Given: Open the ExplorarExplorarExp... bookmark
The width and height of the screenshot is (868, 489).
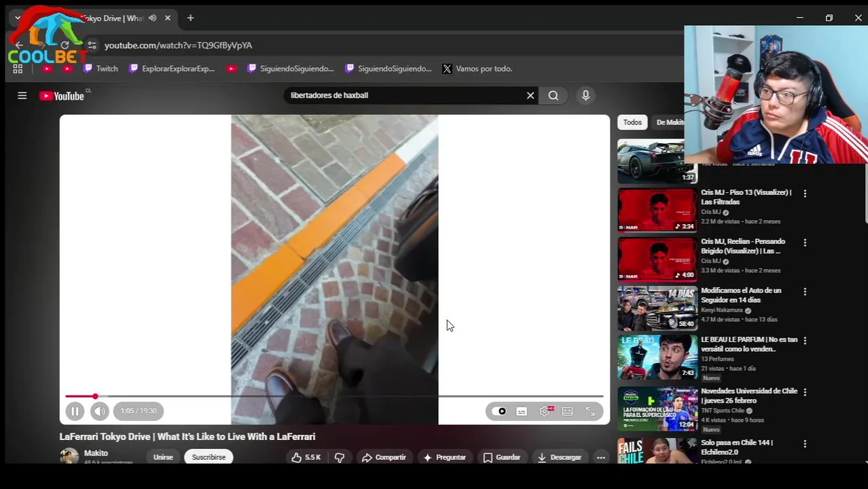Looking at the screenshot, I should coord(172,69).
